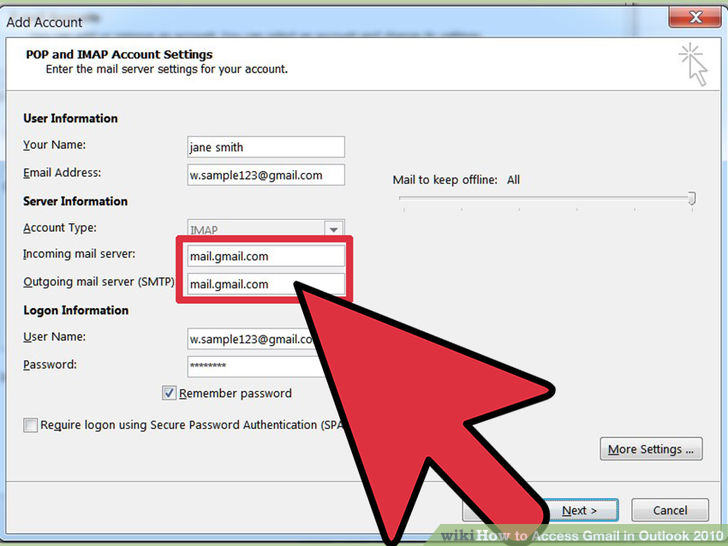This screenshot has height=546, width=728.
Task: Enable Require logon using Secure Password Authentication
Action: click(31, 425)
